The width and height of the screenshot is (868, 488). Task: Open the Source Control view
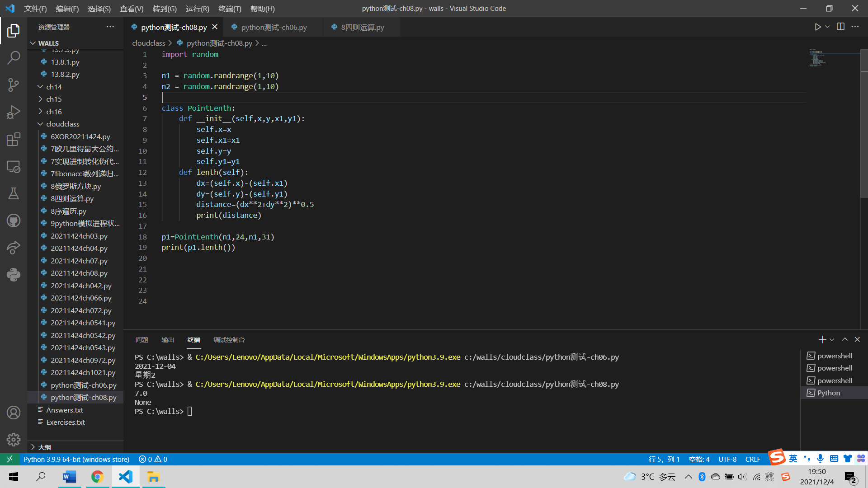pyautogui.click(x=14, y=84)
